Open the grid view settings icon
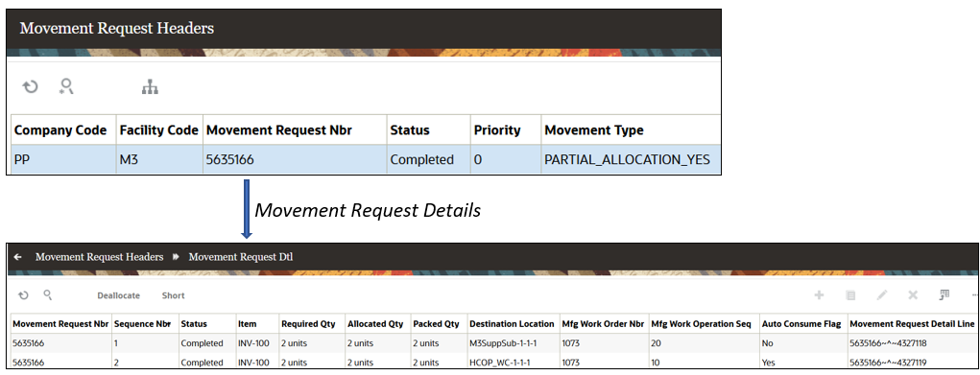 tap(944, 294)
